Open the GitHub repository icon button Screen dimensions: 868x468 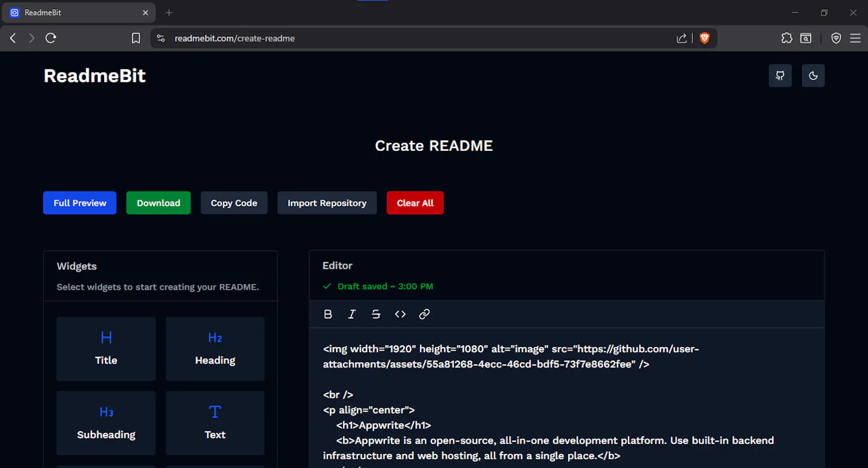780,76
